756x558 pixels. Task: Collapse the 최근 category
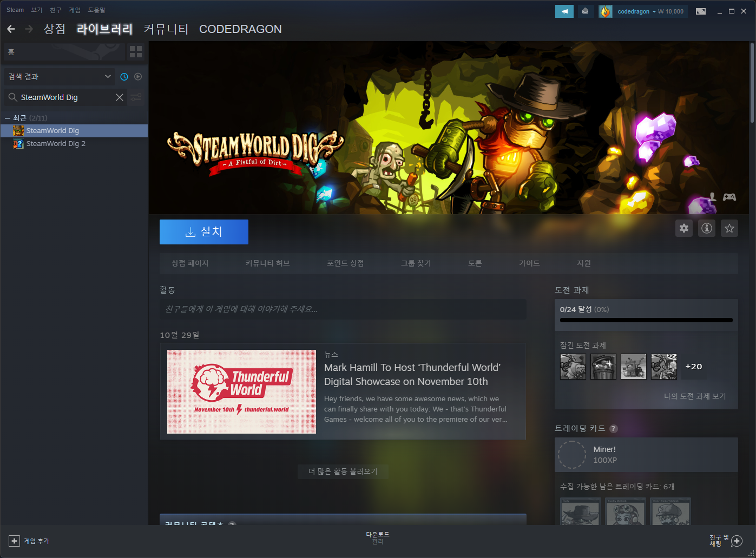[x=8, y=118]
